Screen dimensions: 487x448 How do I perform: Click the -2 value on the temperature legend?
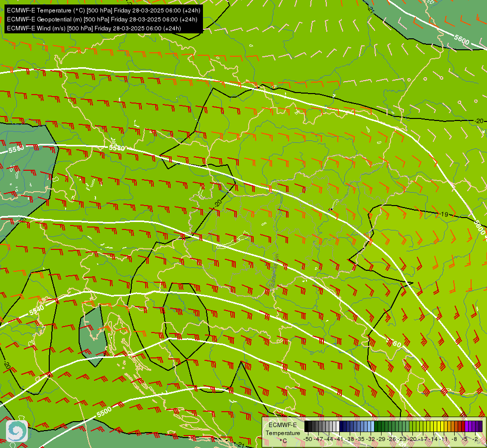(475, 440)
